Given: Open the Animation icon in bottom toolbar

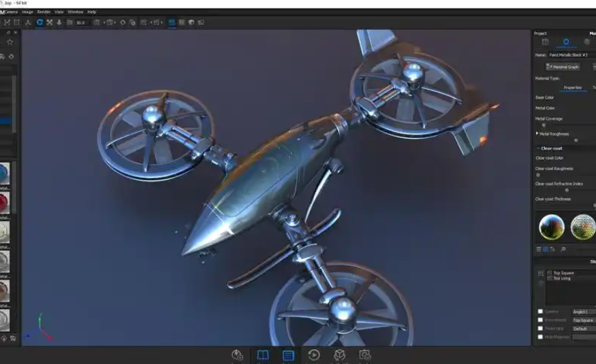Looking at the screenshot, I should coord(314,355).
